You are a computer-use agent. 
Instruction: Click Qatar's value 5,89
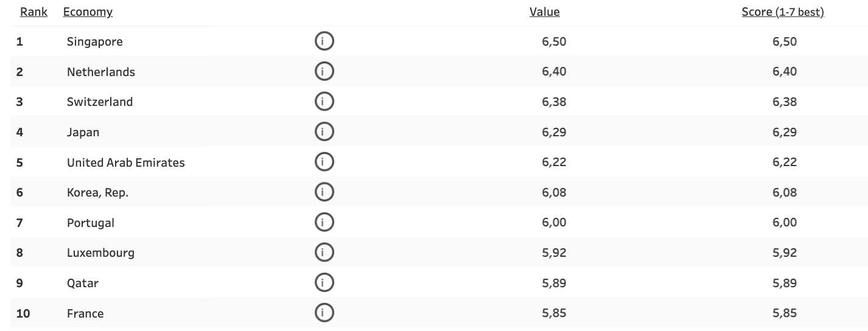point(554,283)
